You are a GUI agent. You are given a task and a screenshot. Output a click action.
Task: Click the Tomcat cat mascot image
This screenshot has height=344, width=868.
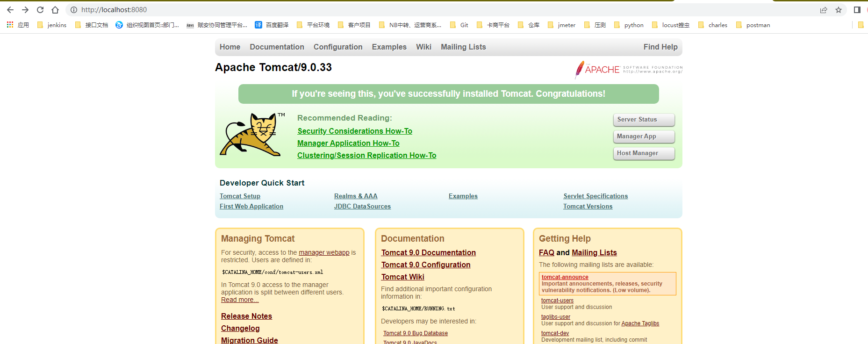pyautogui.click(x=252, y=135)
